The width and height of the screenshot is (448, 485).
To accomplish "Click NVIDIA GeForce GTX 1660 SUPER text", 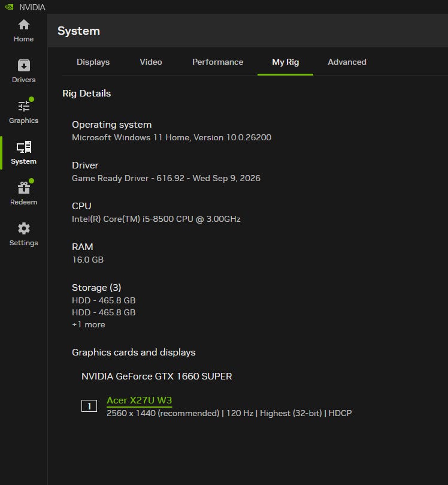I will 157,376.
